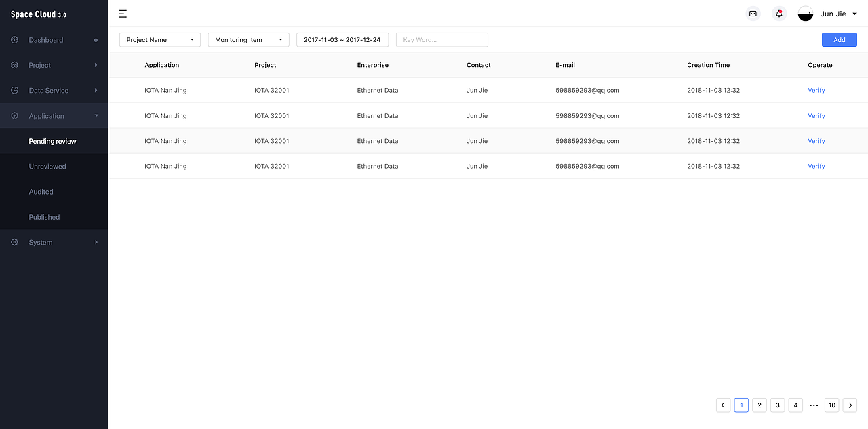Collapse the Application submenu arrow
Viewport: 868px width, 429px height.
click(x=96, y=116)
